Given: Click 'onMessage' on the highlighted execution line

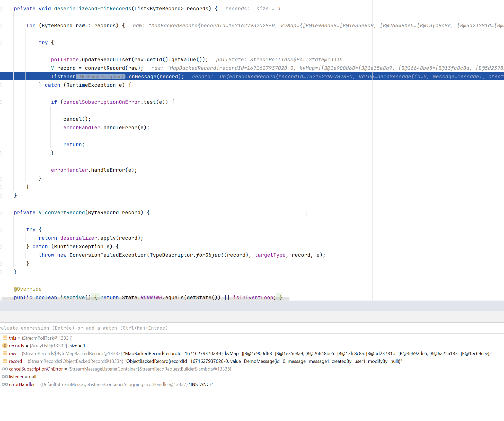Looking at the screenshot, I should [x=143, y=76].
